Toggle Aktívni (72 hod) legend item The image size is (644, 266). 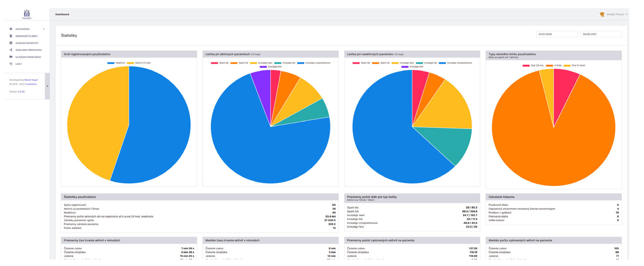coord(139,63)
